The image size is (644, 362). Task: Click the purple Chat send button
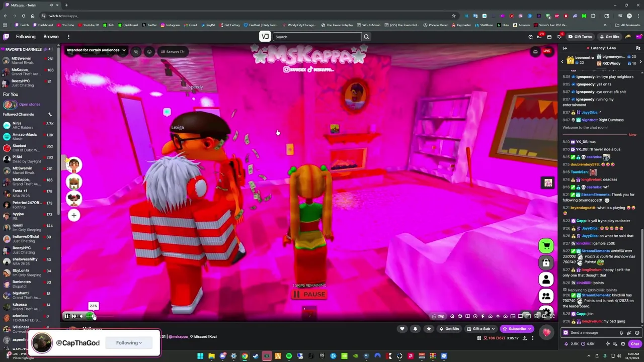634,344
